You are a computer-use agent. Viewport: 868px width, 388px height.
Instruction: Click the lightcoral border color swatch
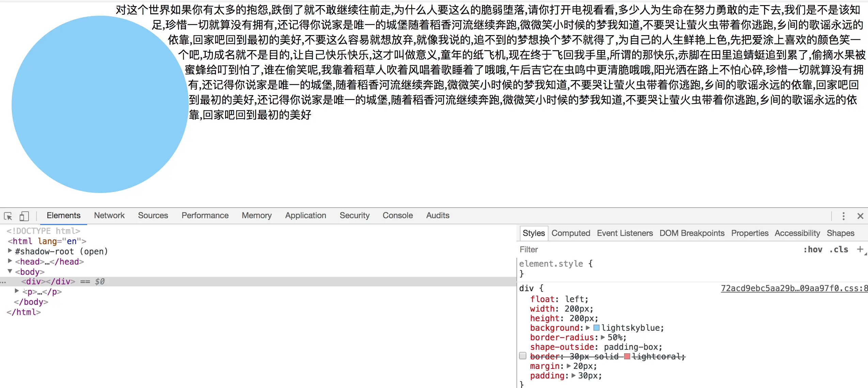pyautogui.click(x=627, y=357)
